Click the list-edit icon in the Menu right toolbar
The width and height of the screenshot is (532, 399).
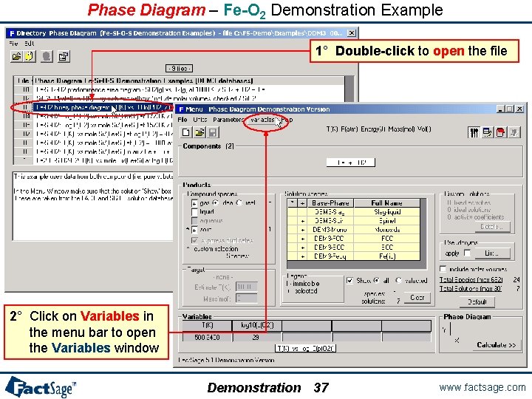(x=487, y=132)
